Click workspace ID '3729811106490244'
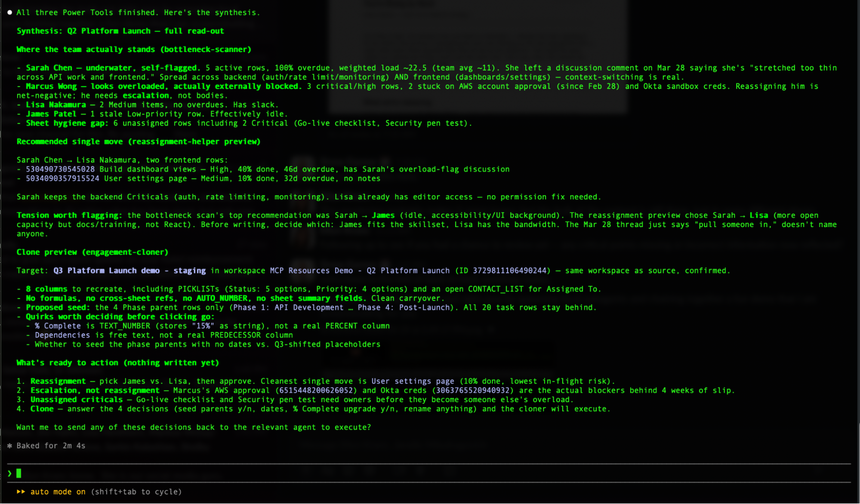This screenshot has width=860, height=504. [x=510, y=271]
